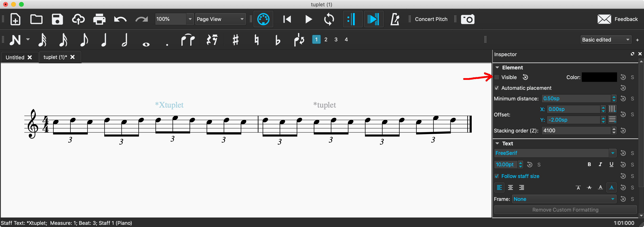
Task: Open the element Color swatch
Action: (599, 77)
